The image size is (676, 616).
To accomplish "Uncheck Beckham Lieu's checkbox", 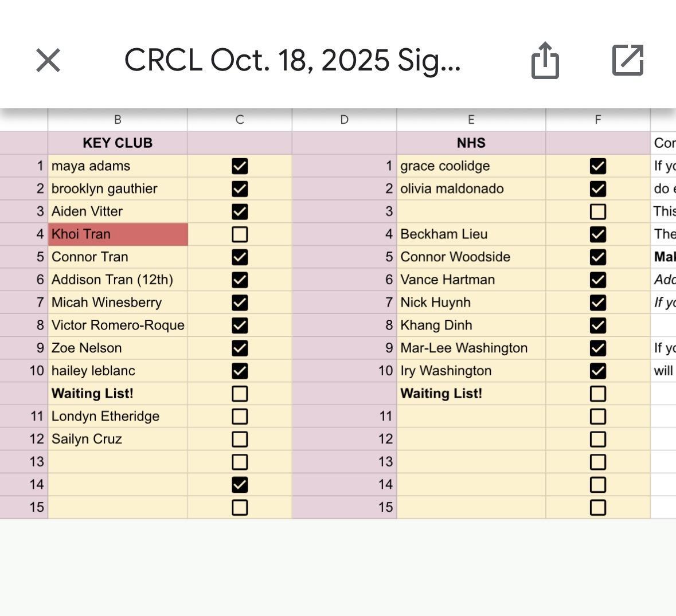I will [x=597, y=234].
